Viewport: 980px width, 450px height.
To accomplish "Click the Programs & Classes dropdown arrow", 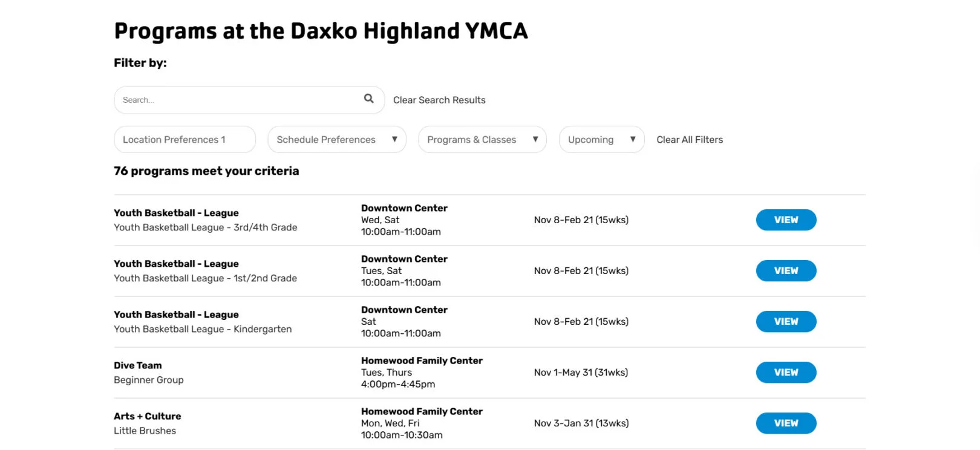I will point(535,139).
